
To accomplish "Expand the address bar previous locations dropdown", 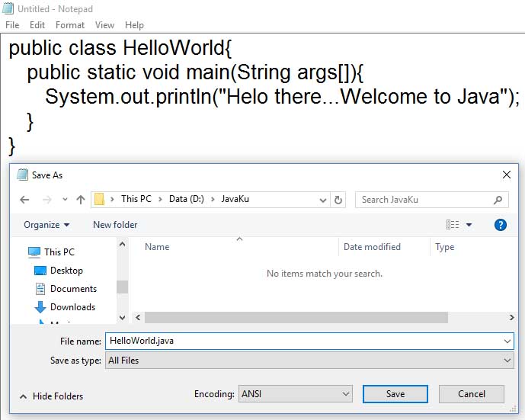I will [323, 200].
